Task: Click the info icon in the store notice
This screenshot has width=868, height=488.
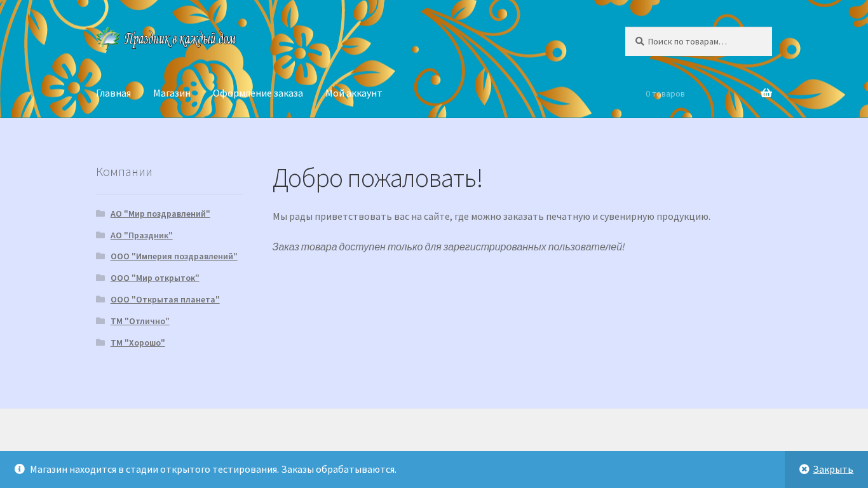Action: point(20,469)
